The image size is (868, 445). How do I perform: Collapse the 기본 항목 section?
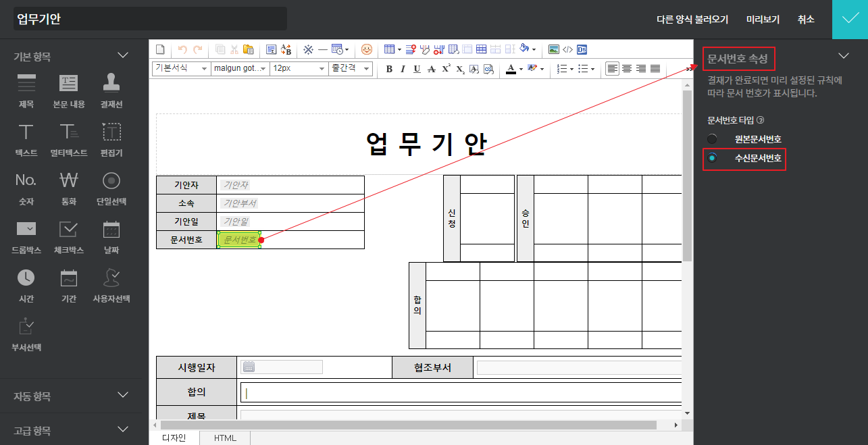[x=122, y=56]
